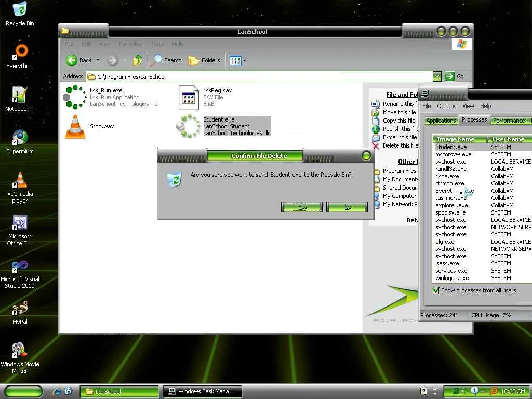Viewport: 532px width, 399px height.
Task: Open the Supermium browser shortcut
Action: tap(20, 141)
